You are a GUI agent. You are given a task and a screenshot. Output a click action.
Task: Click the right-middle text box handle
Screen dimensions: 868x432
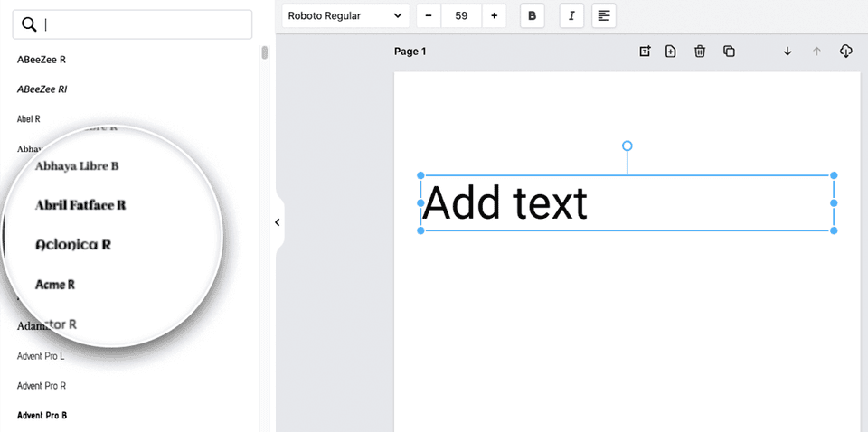pos(834,203)
